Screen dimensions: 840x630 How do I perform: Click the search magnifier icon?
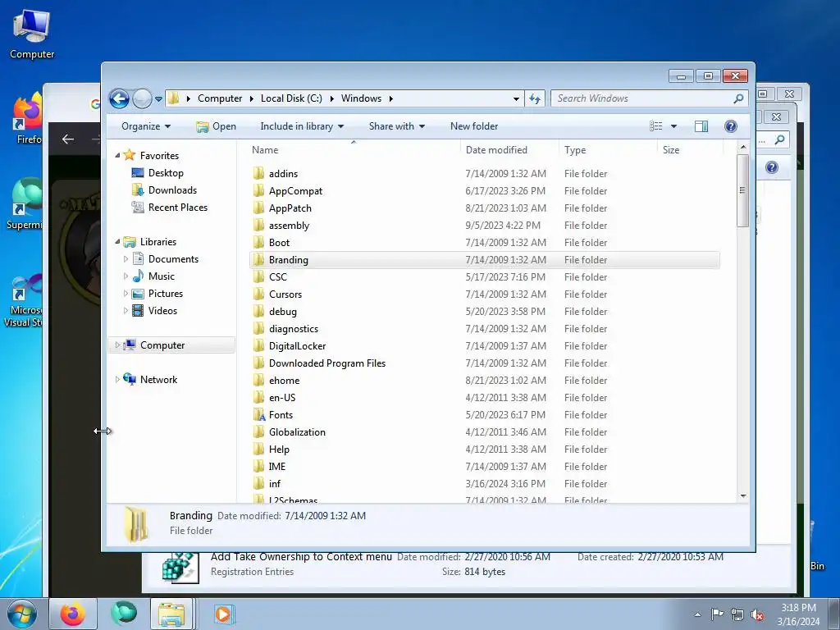coord(739,98)
